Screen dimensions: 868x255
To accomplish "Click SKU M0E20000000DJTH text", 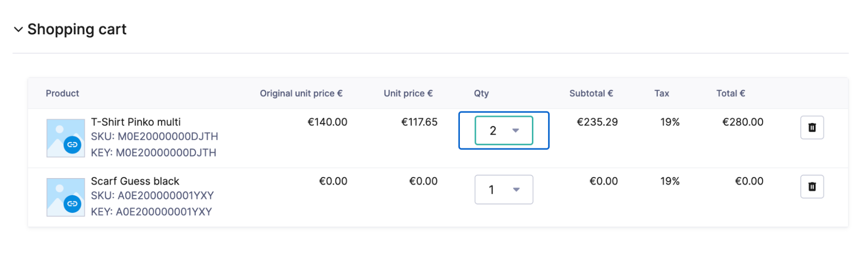I will [154, 136].
